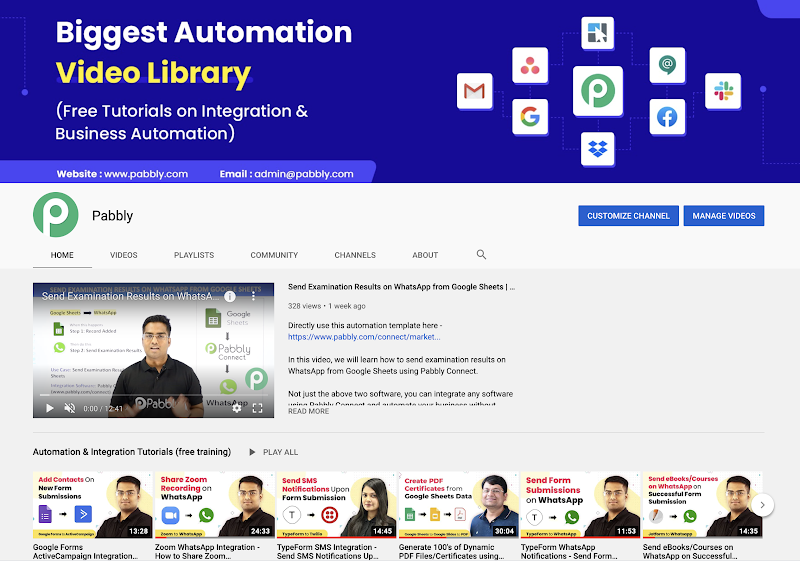
Task: Click the info icon on featured video
Action: [230, 296]
